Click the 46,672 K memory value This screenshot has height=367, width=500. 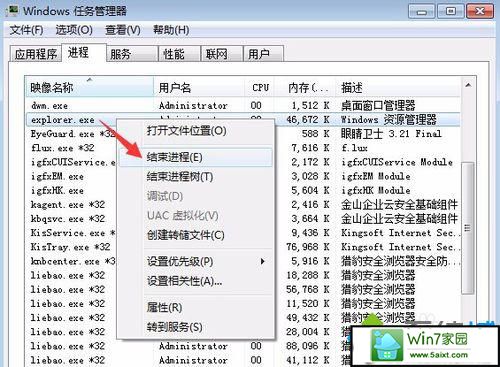pyautogui.click(x=308, y=120)
